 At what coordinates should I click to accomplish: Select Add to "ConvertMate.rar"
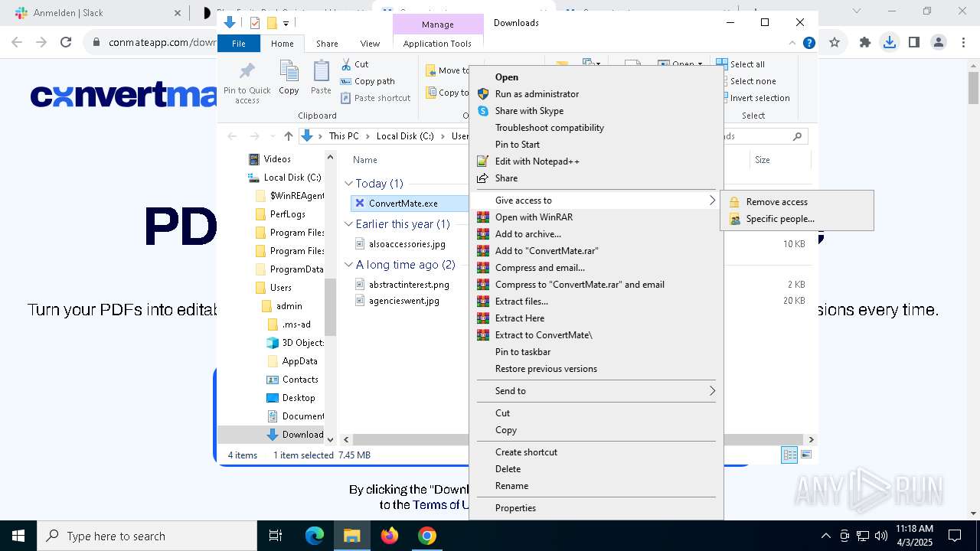(x=596, y=251)
